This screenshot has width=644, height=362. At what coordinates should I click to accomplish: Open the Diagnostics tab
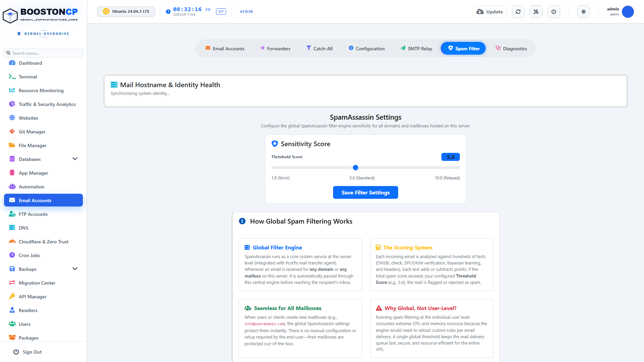[511, 49]
